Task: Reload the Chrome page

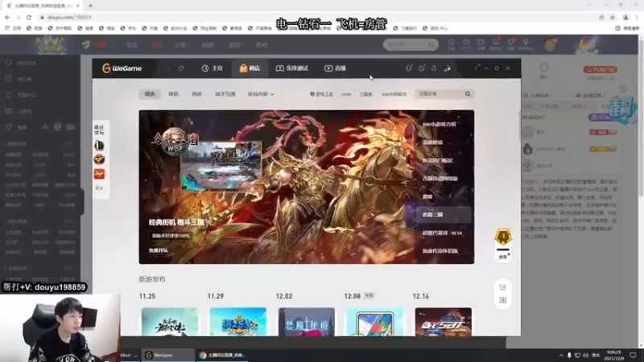Action: click(29, 17)
